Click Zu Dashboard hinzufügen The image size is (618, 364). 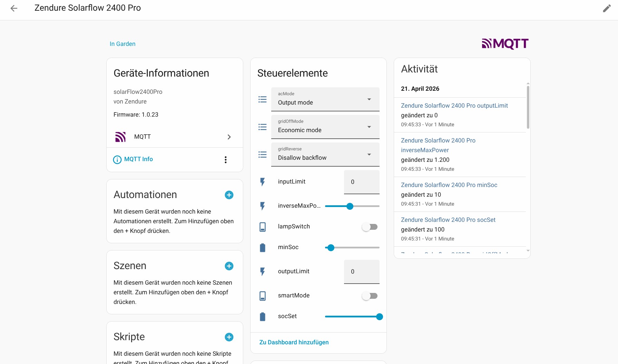click(294, 342)
